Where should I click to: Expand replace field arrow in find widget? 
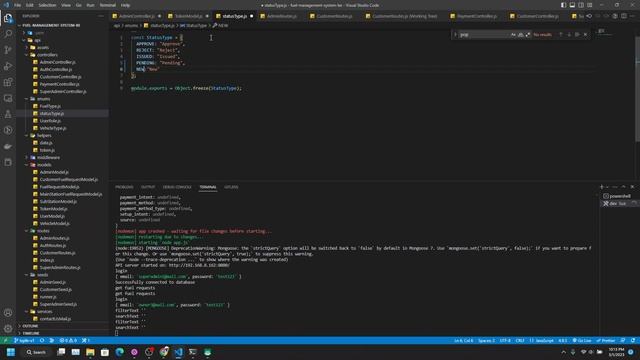point(455,35)
